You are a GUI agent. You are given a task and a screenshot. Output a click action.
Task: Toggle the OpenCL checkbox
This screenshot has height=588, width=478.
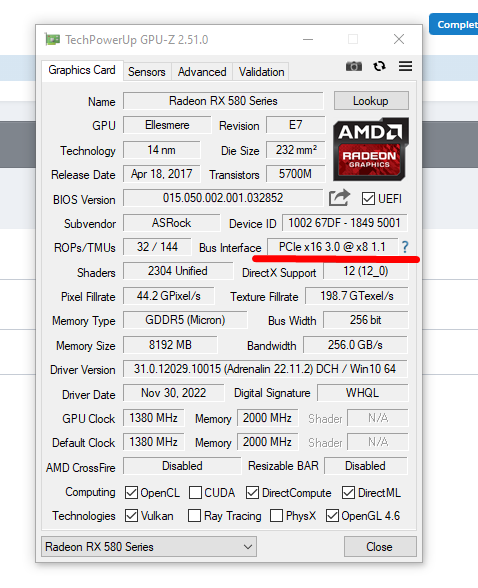[131, 492]
